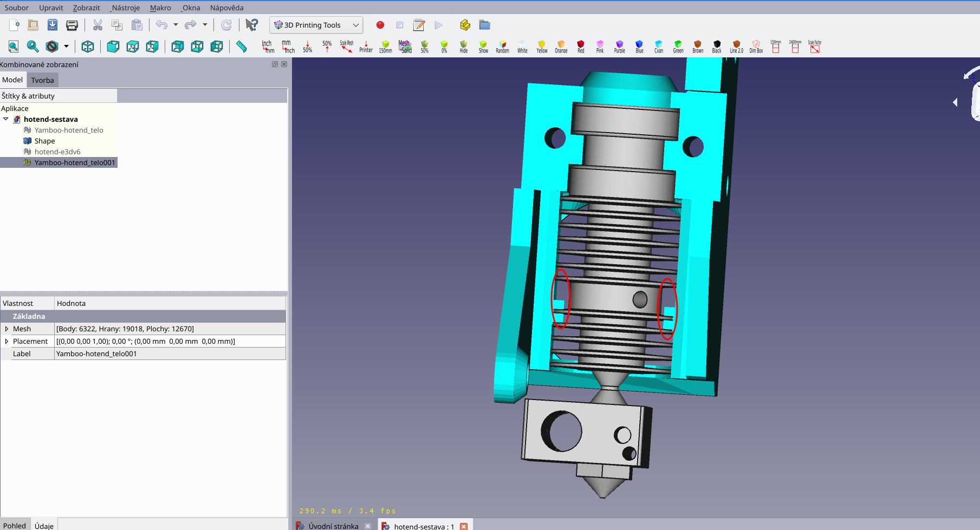Switch to the Tvorba tab
This screenshot has height=530, width=980.
pos(42,80)
